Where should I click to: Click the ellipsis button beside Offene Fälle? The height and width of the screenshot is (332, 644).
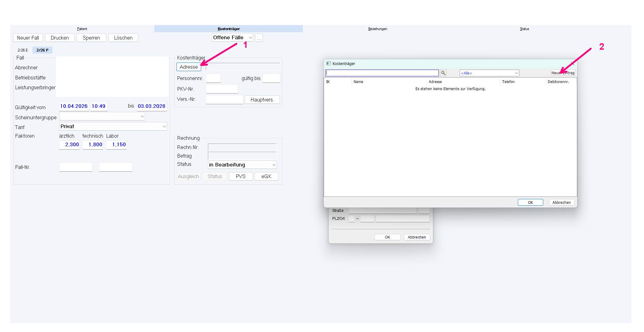pos(259,38)
